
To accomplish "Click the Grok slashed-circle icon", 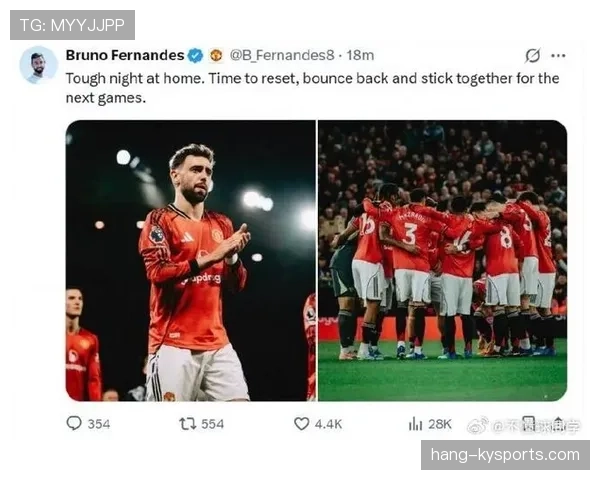I will (533, 56).
